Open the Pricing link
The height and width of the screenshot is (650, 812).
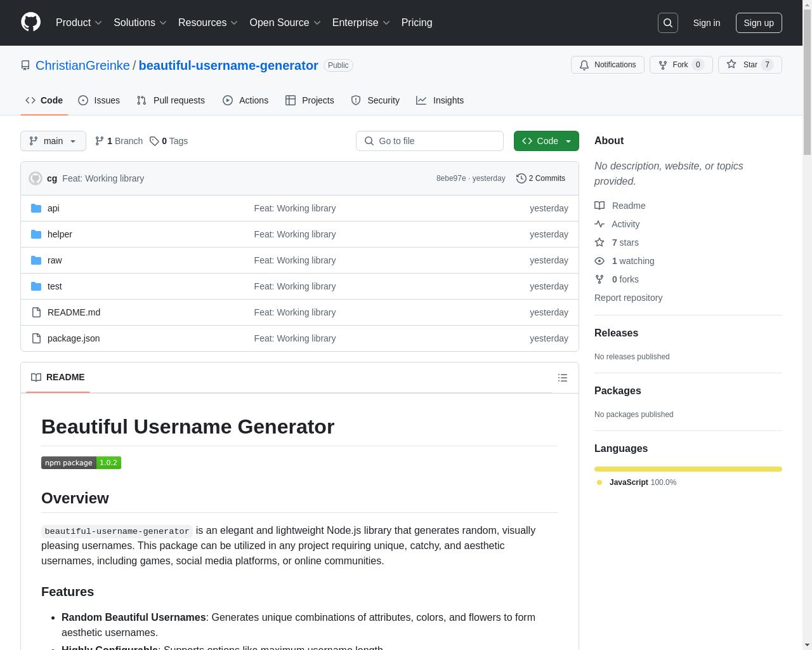[x=417, y=23]
